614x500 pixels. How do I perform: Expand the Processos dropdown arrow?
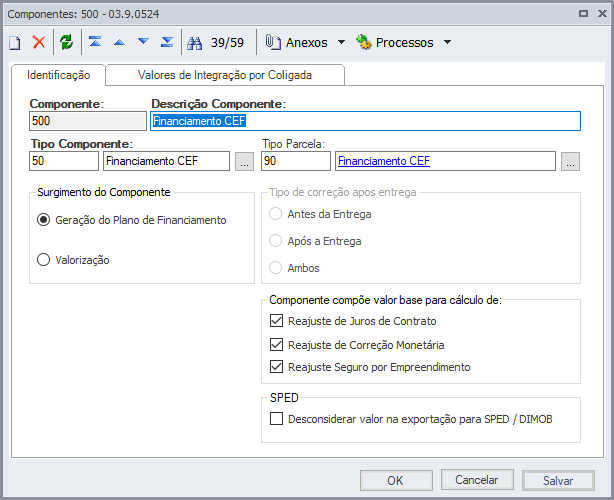448,42
